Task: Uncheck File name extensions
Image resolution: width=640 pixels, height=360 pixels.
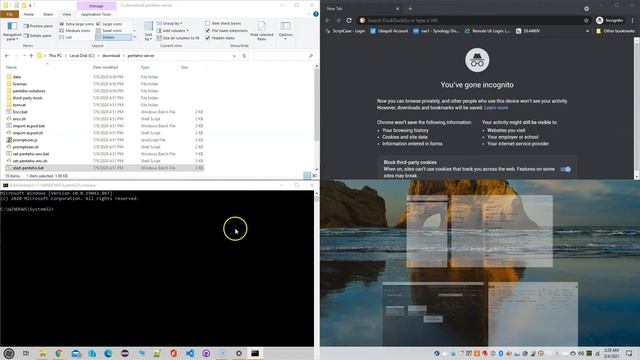Action: click(207, 31)
